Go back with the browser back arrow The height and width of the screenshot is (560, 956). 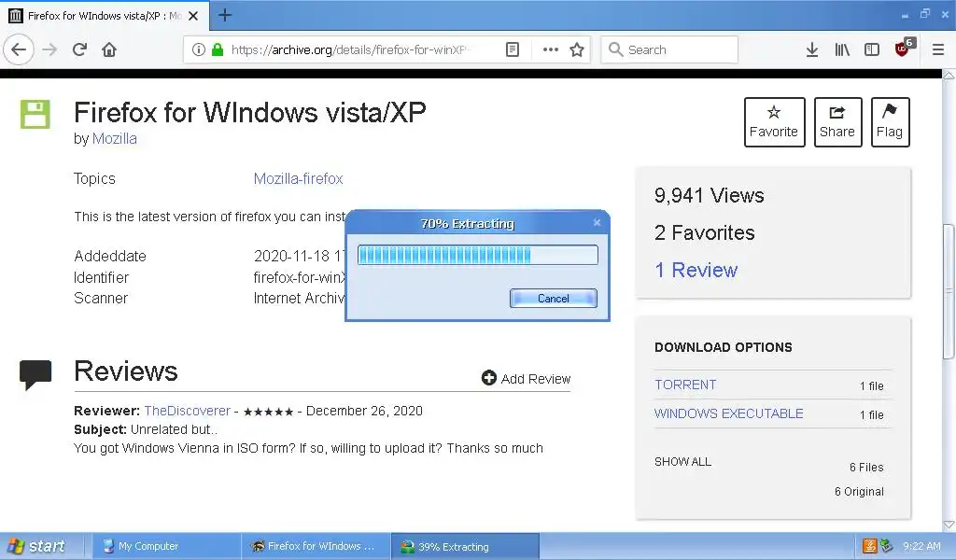[x=19, y=49]
